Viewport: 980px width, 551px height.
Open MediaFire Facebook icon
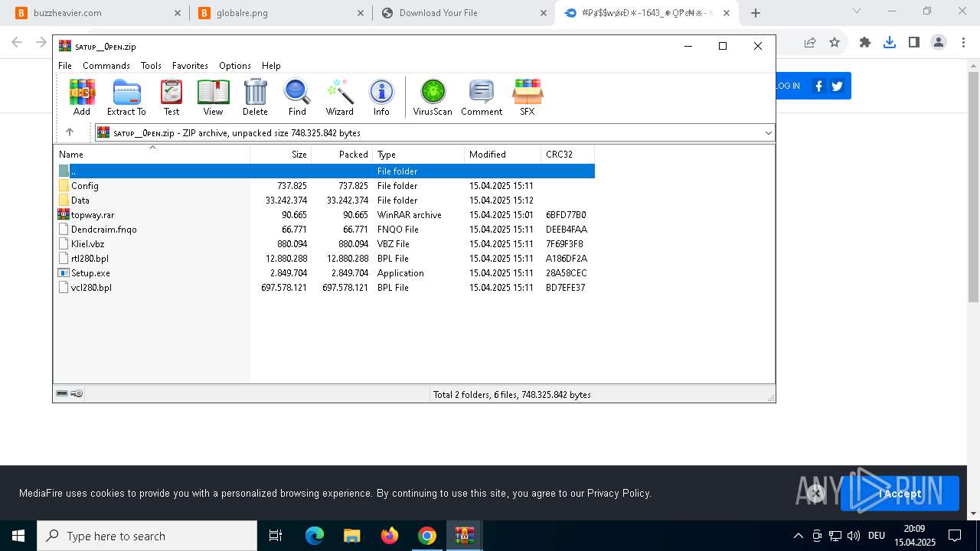tap(818, 86)
